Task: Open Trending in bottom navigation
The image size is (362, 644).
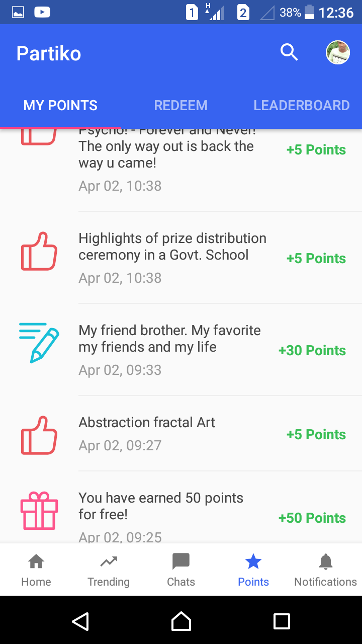Action: pos(109,570)
